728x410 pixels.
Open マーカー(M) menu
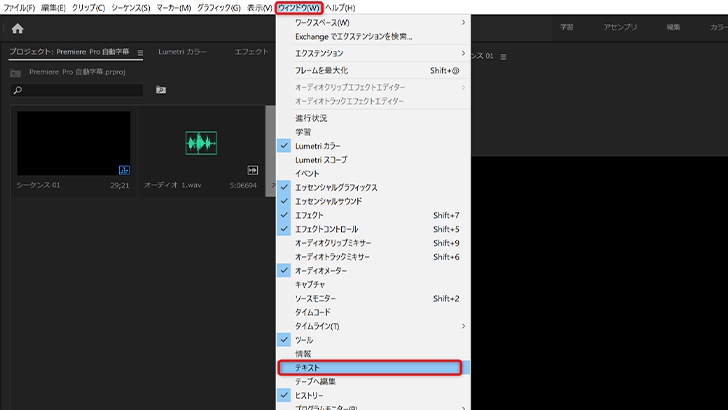(x=174, y=8)
